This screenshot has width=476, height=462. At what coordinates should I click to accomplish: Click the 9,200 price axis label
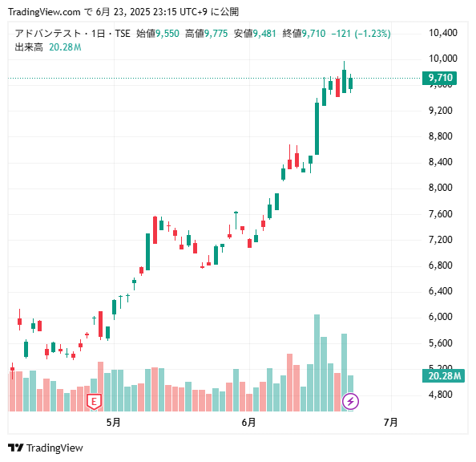(x=440, y=110)
